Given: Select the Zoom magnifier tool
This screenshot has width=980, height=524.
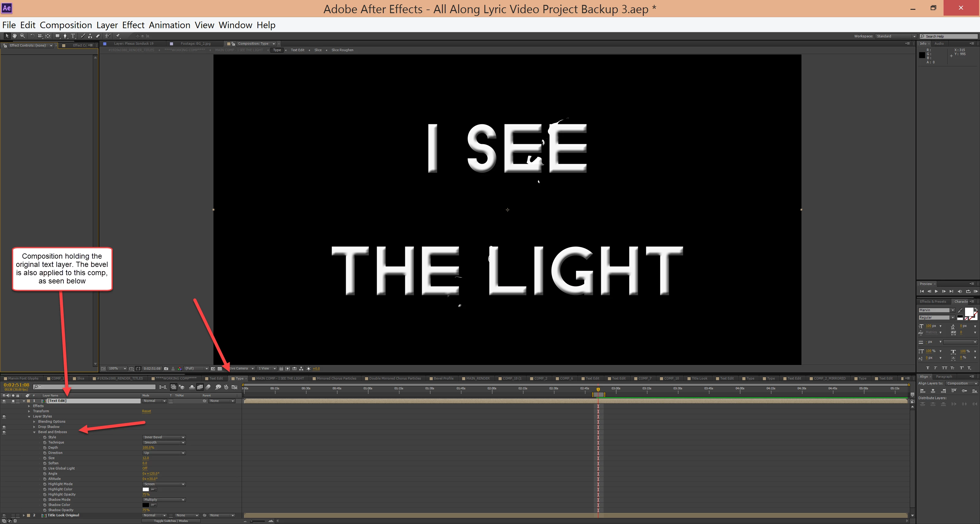Looking at the screenshot, I should (22, 36).
